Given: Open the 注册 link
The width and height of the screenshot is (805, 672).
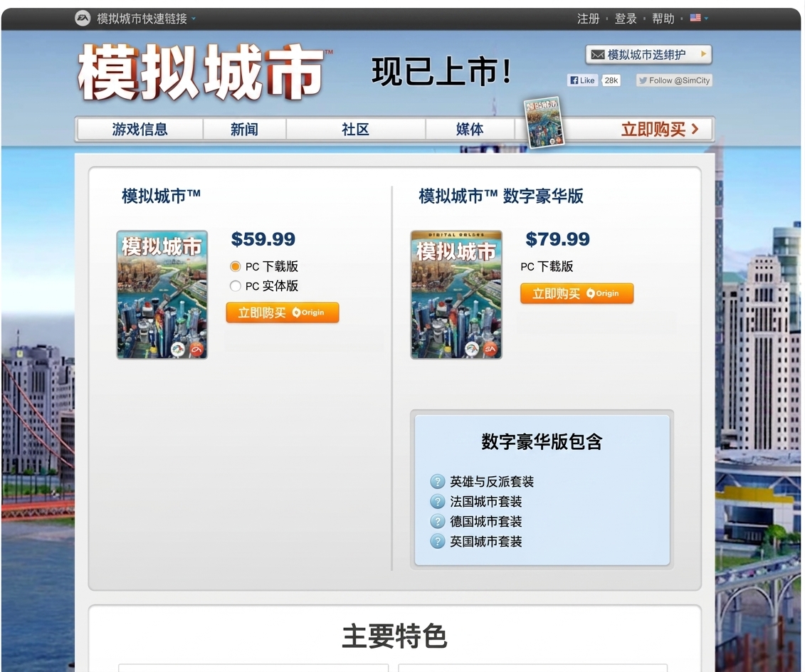Looking at the screenshot, I should tap(588, 19).
